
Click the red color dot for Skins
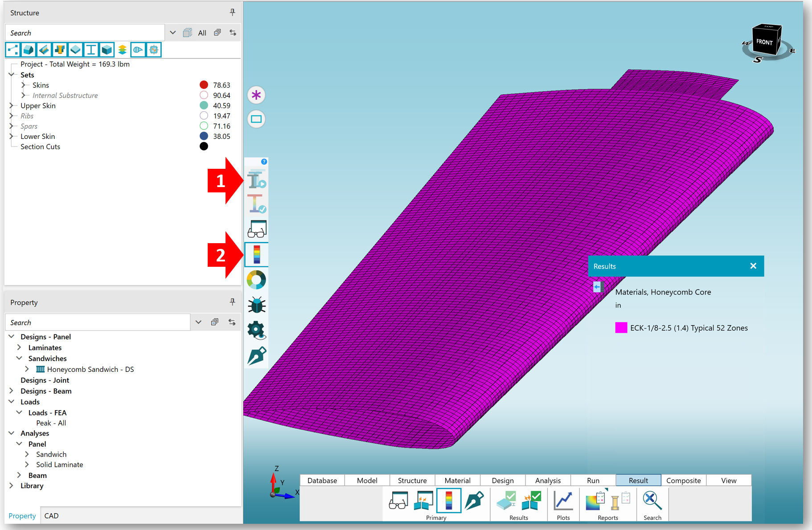(x=204, y=85)
